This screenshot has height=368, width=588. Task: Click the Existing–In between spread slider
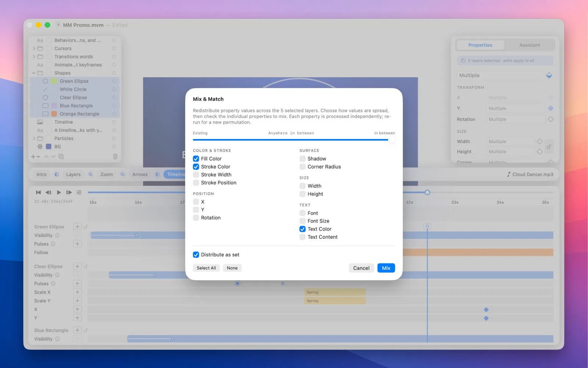[294, 140]
